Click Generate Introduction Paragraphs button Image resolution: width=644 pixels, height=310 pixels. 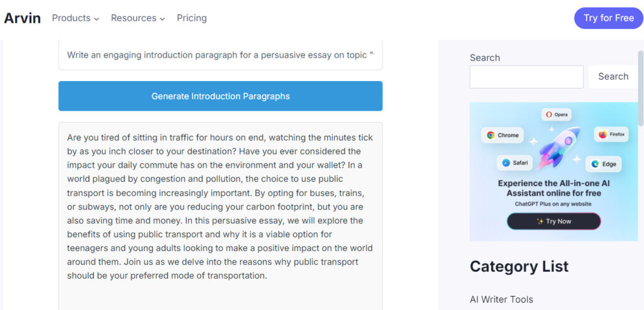220,96
